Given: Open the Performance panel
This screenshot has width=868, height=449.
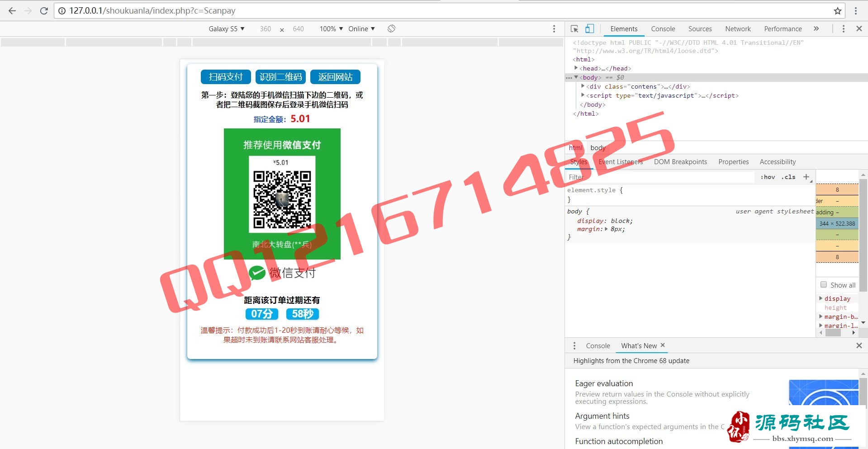Looking at the screenshot, I should coord(783,28).
